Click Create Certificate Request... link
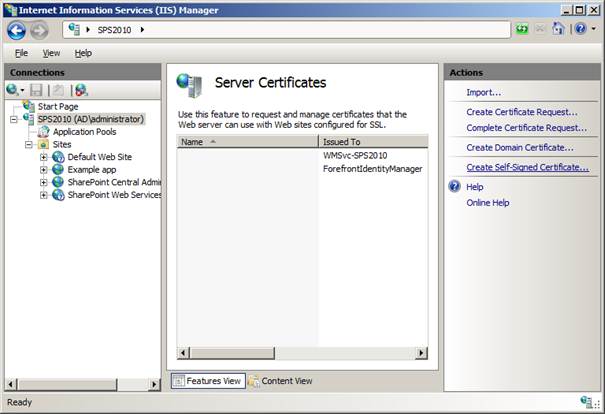The image size is (605, 414). pyautogui.click(x=522, y=112)
